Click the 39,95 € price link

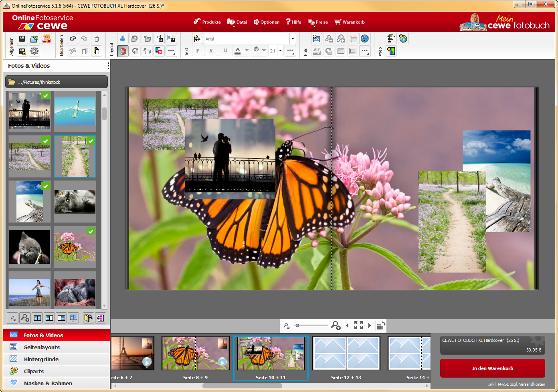(534, 350)
